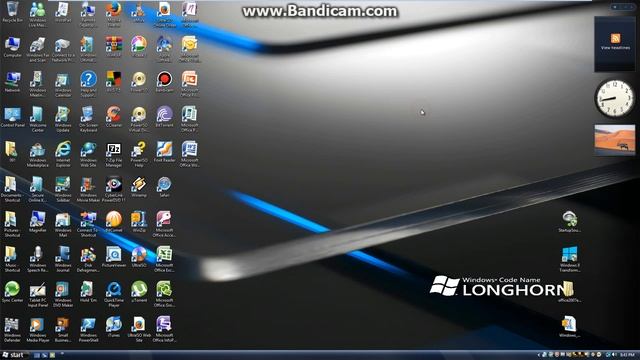
Task: Select the Tablet PC Input Panel icon
Action: [x=38, y=294]
